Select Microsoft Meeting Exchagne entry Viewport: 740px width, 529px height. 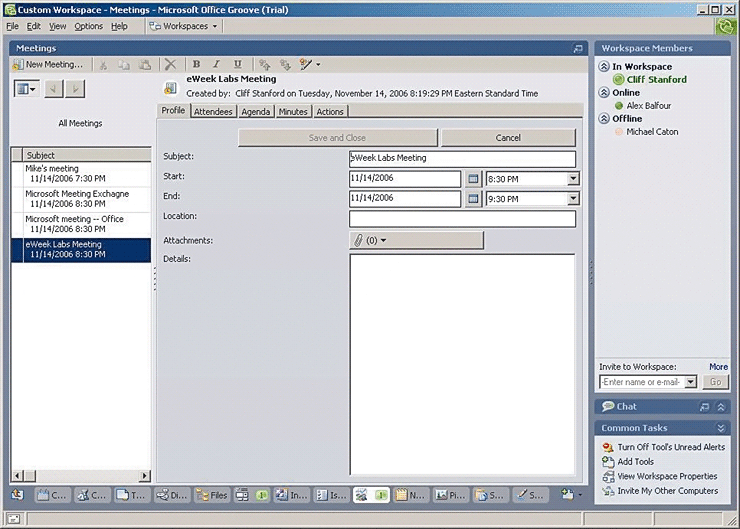click(x=81, y=199)
